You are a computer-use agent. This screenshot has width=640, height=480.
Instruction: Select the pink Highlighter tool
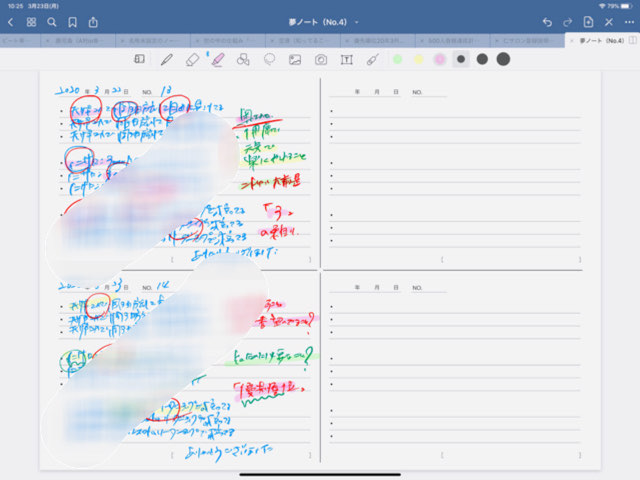click(x=217, y=60)
